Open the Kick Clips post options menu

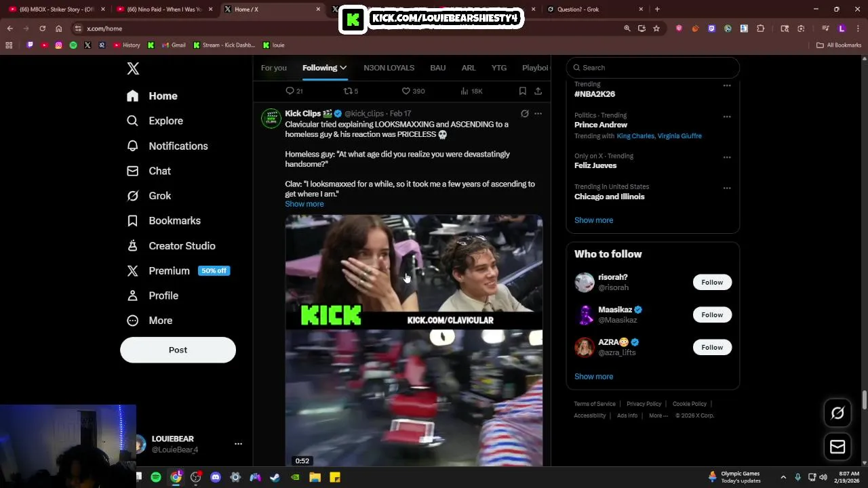coord(538,114)
